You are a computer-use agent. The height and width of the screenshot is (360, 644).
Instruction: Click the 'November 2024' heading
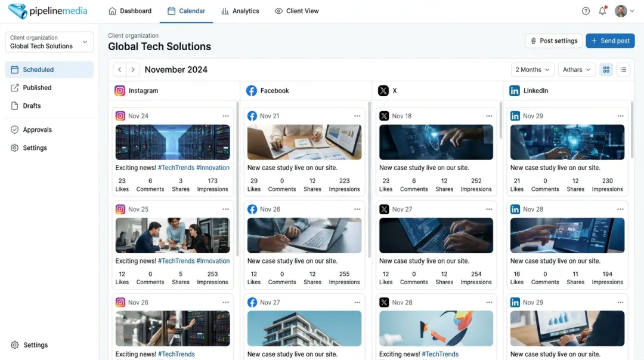(x=176, y=69)
